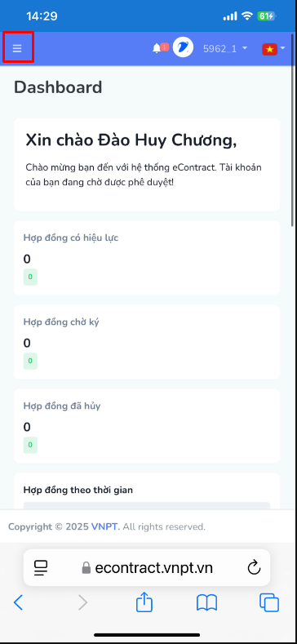
Task: Tap the Safari reload icon
Action: coord(254,567)
